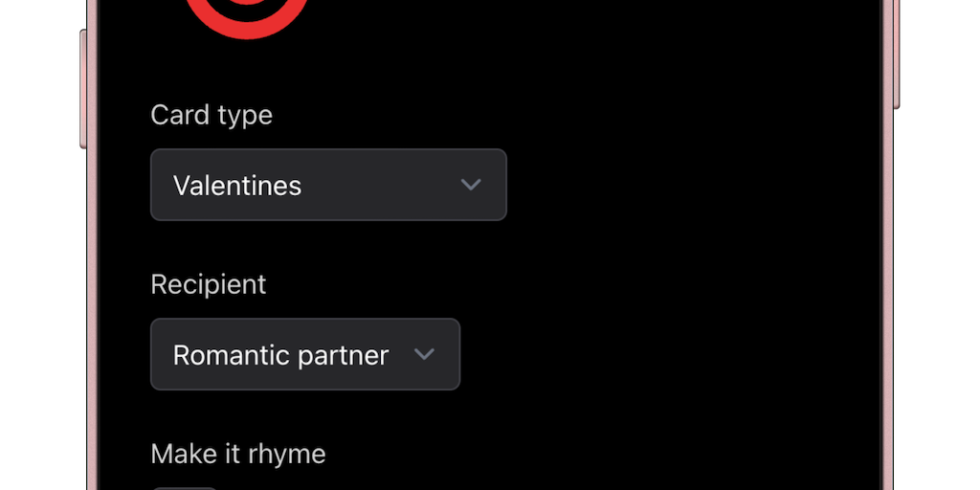The height and width of the screenshot is (490, 980).
Task: Click the "Make it rhyme" label
Action: 238,453
